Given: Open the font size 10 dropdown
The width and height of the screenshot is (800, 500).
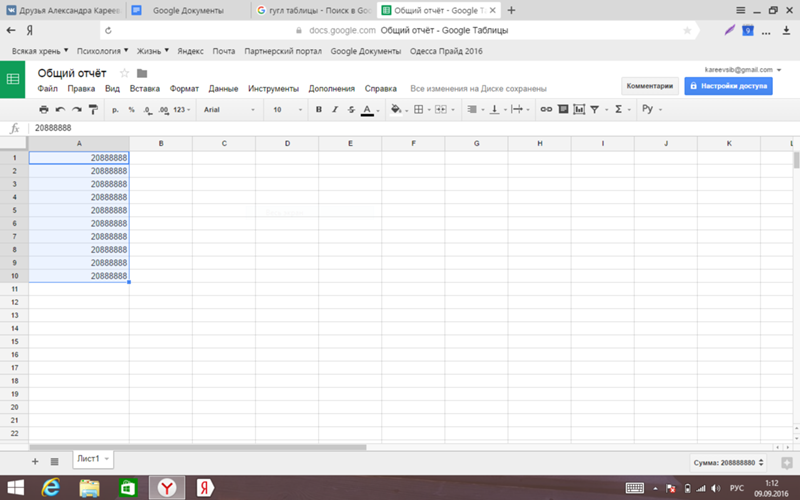Looking at the screenshot, I should click(288, 109).
